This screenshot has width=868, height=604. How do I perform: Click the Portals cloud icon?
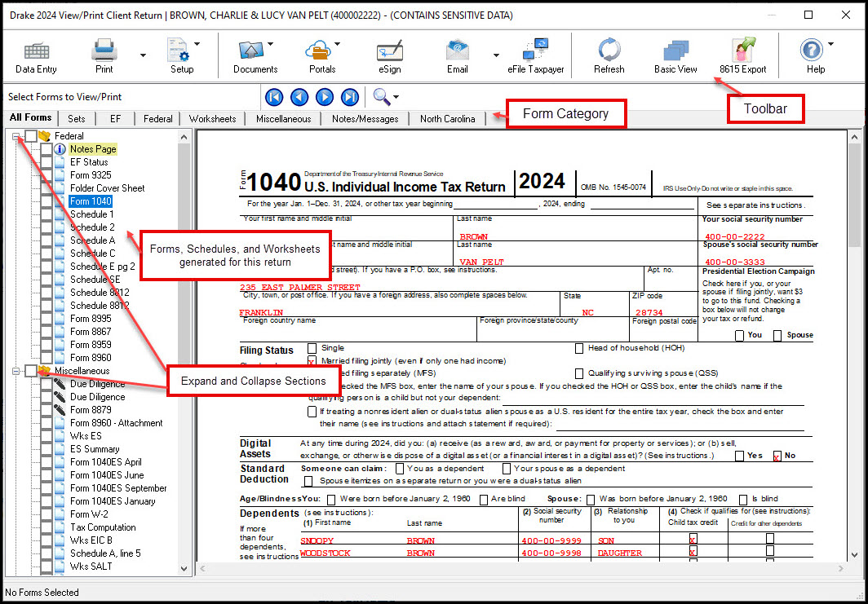tap(318, 51)
